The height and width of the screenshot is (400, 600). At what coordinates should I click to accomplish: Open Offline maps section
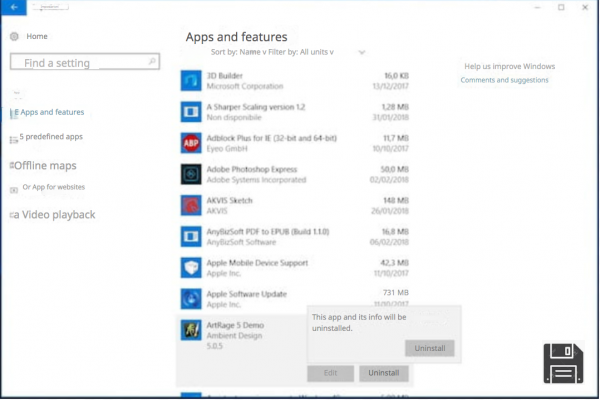point(43,165)
